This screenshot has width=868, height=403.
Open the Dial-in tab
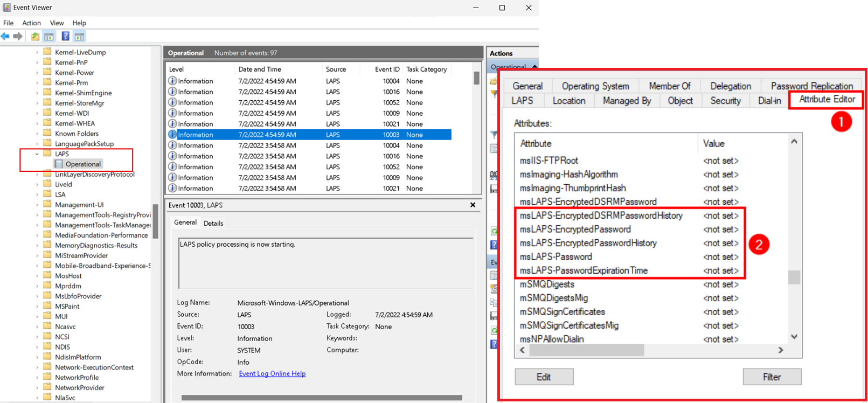[x=769, y=101]
